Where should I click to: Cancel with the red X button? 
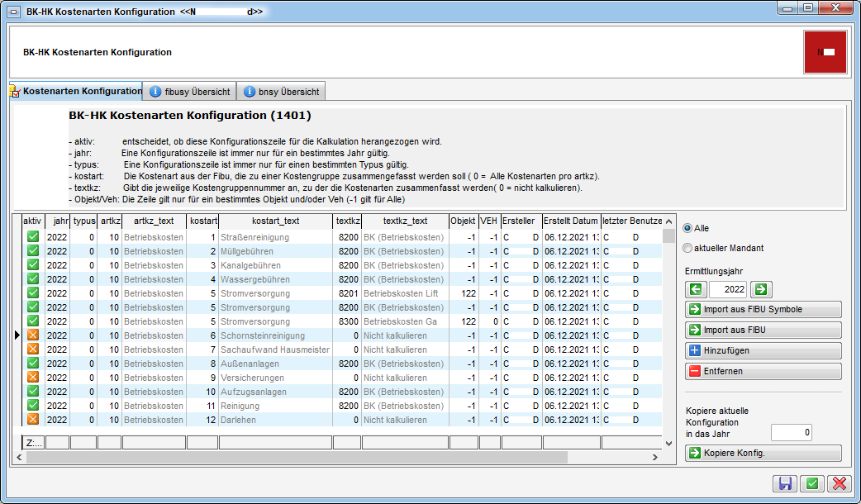[839, 483]
